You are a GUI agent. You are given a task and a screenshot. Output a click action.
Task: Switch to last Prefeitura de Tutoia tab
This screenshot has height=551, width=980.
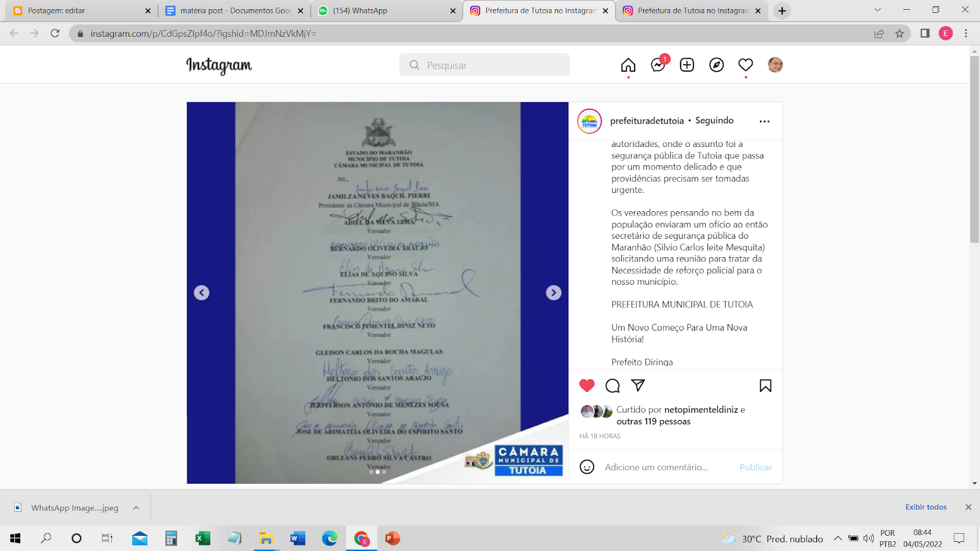click(692, 11)
